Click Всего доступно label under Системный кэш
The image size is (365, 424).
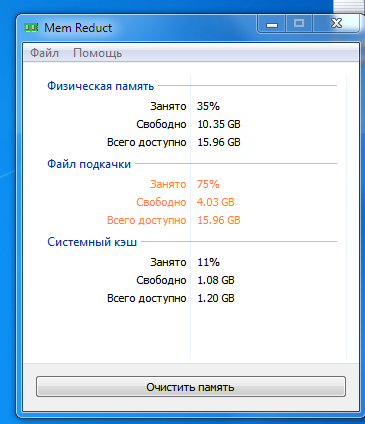[x=147, y=299]
